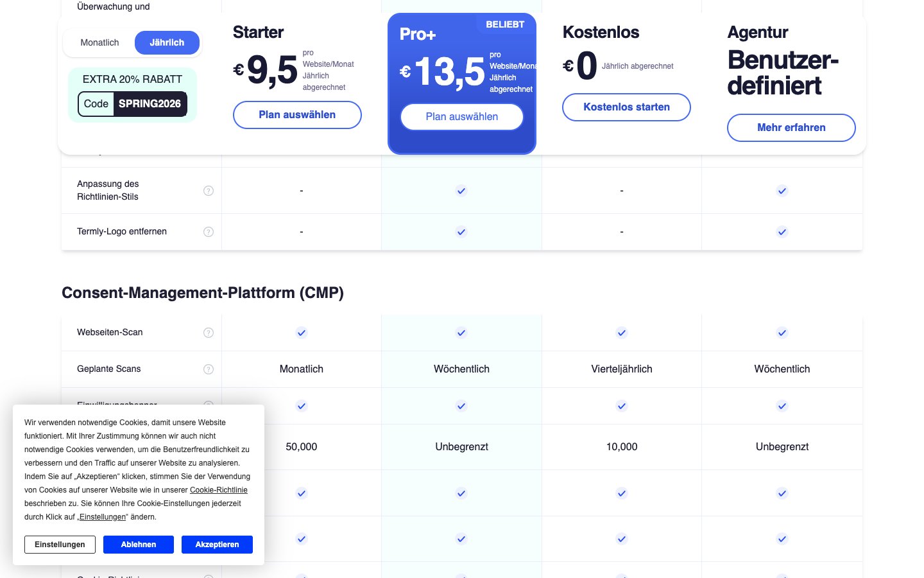924x578 pixels.
Task: Click Agentur checkmark in Anpassung des Richtlinien-Stils row
Action: click(x=782, y=191)
